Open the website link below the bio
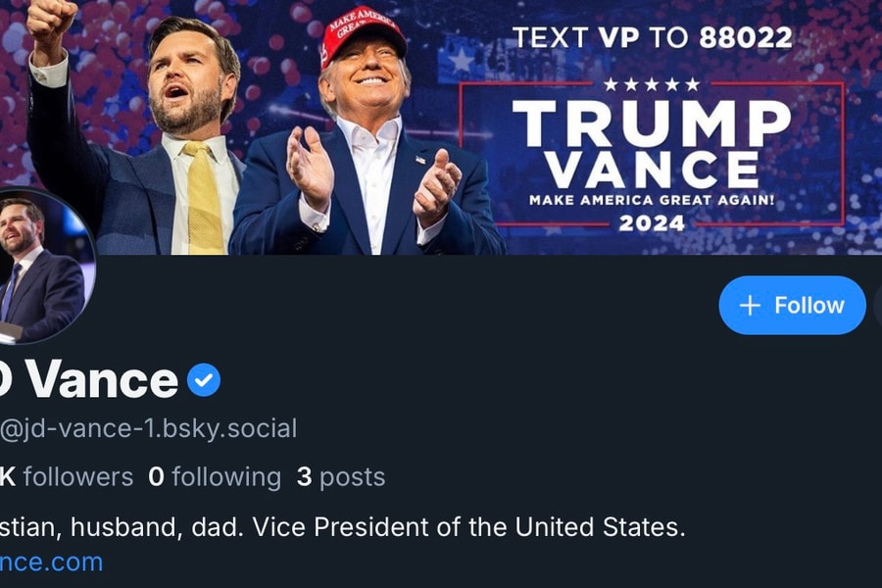The width and height of the screenshot is (882, 588). click(x=51, y=562)
